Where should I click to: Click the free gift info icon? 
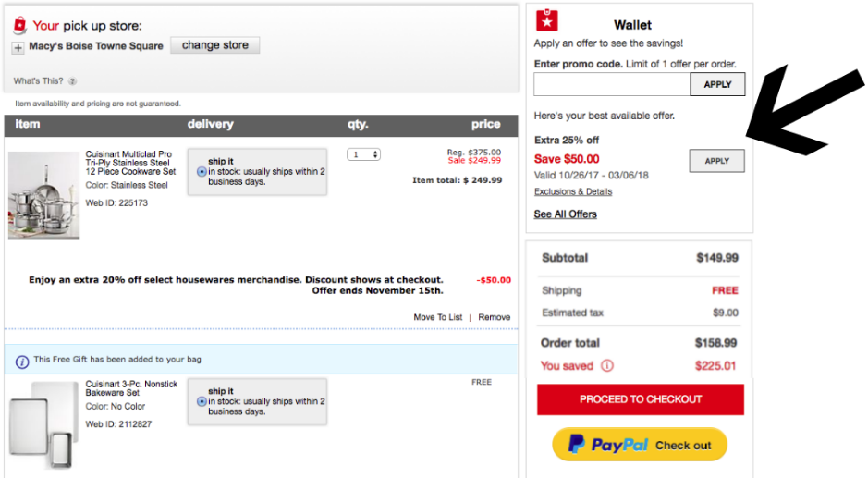[22, 361]
